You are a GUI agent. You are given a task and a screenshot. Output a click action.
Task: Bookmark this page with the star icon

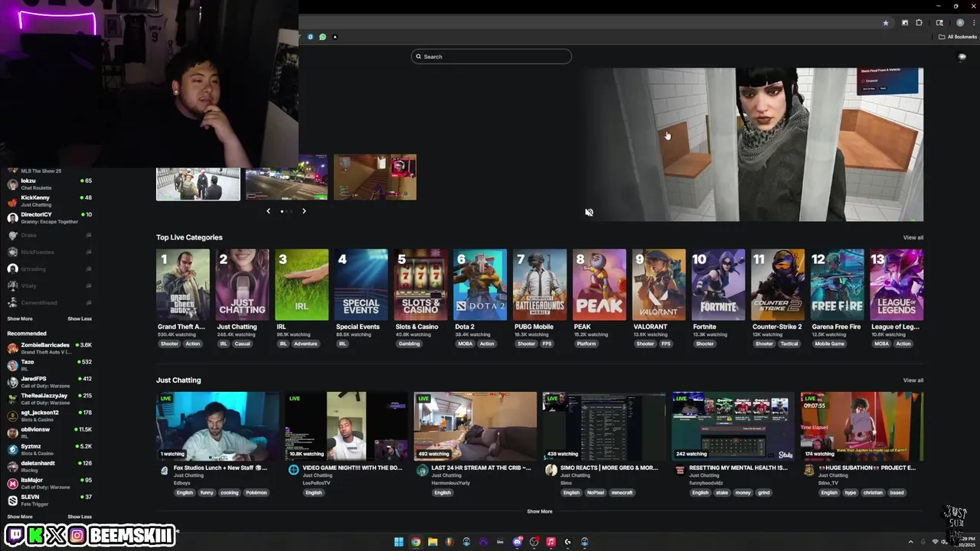pos(886,23)
